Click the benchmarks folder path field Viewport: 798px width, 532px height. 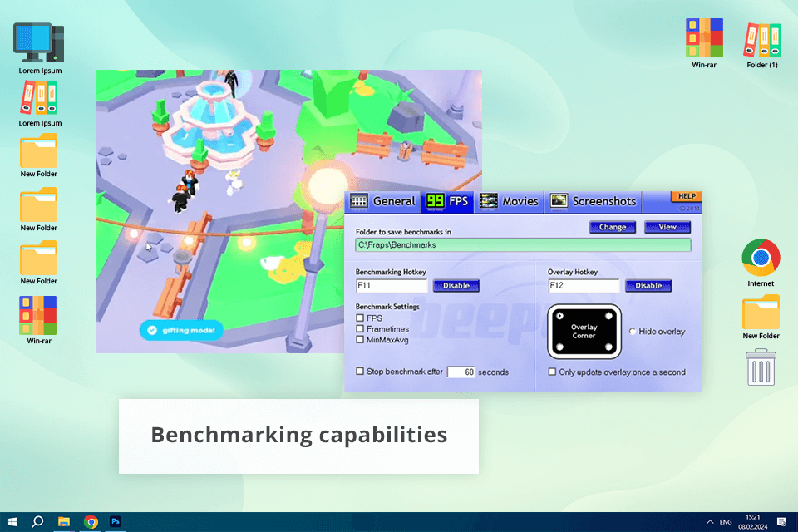[x=523, y=245]
